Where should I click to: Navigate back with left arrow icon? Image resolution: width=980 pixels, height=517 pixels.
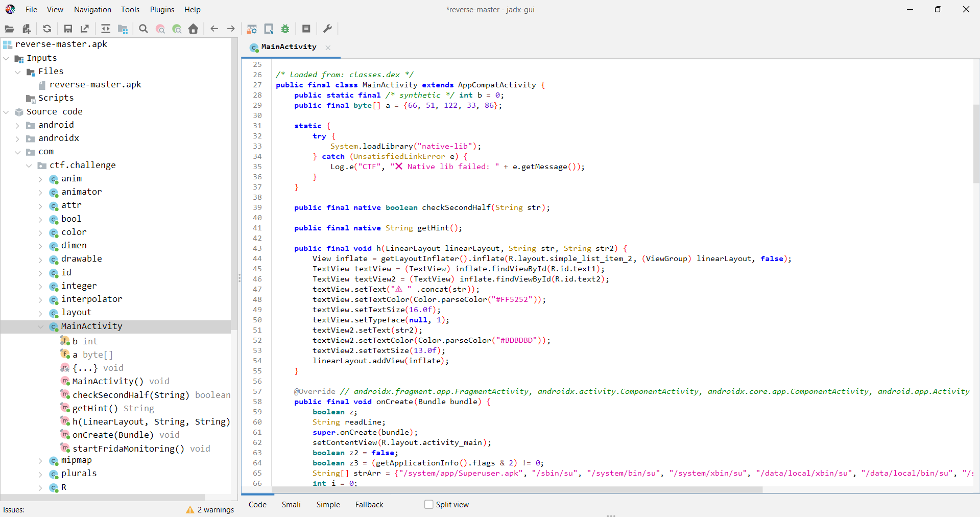pyautogui.click(x=214, y=29)
